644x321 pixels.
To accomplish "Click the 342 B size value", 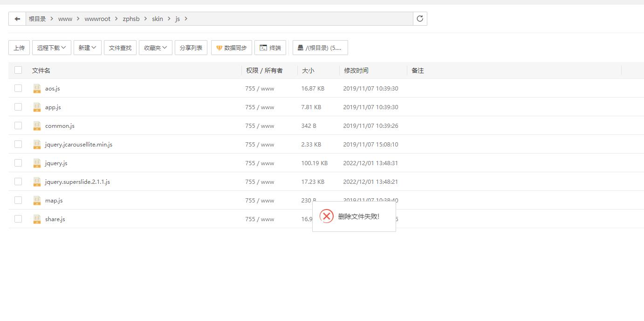I will 309,126.
